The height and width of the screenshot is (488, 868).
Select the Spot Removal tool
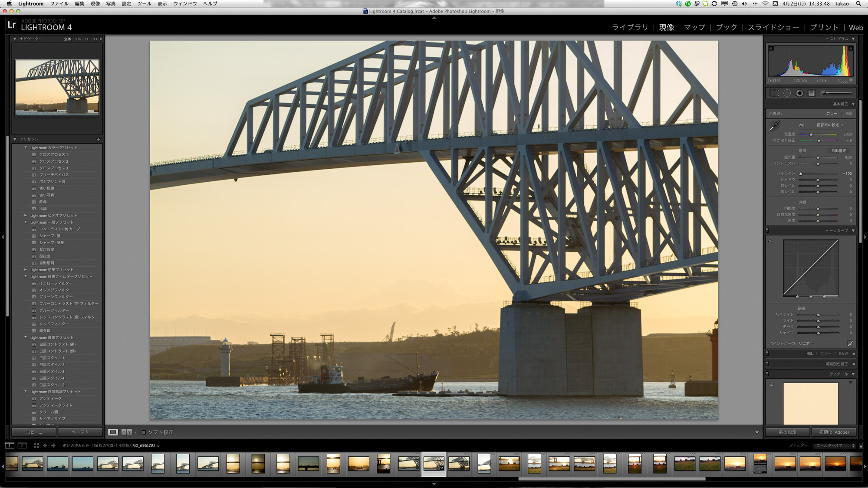click(x=787, y=93)
